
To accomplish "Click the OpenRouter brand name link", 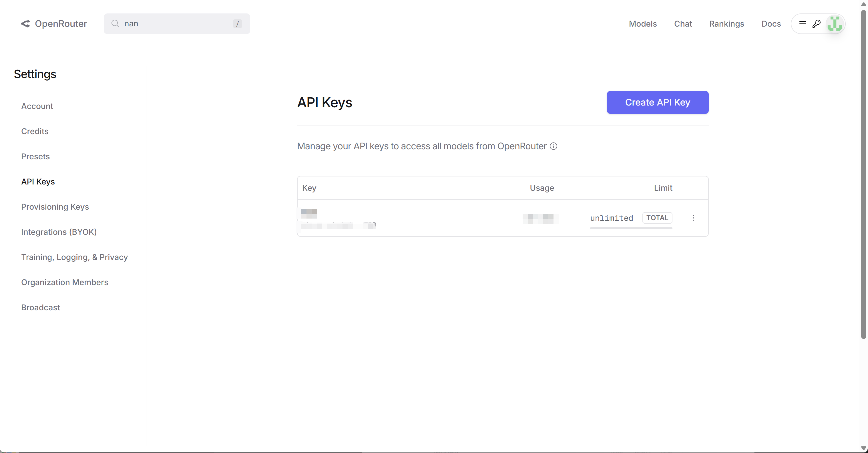I will [x=61, y=23].
